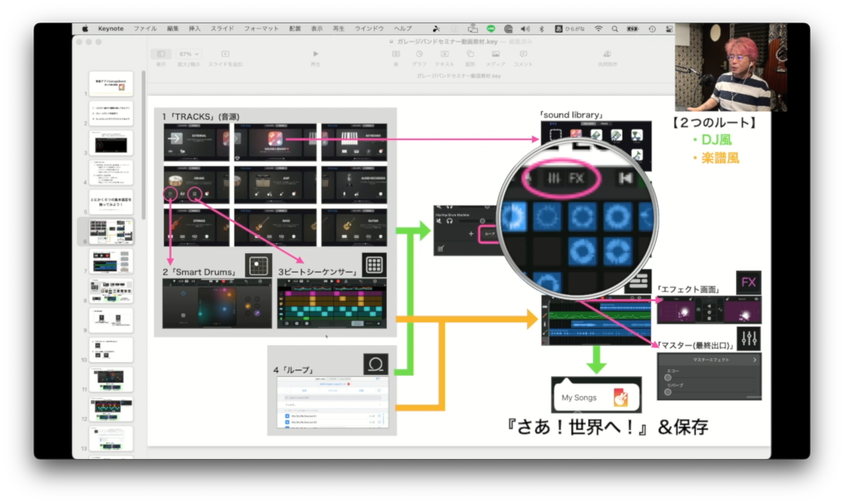Click the slide navigator scrollbar
This screenshot has width=844, height=504.
pos(143,144)
